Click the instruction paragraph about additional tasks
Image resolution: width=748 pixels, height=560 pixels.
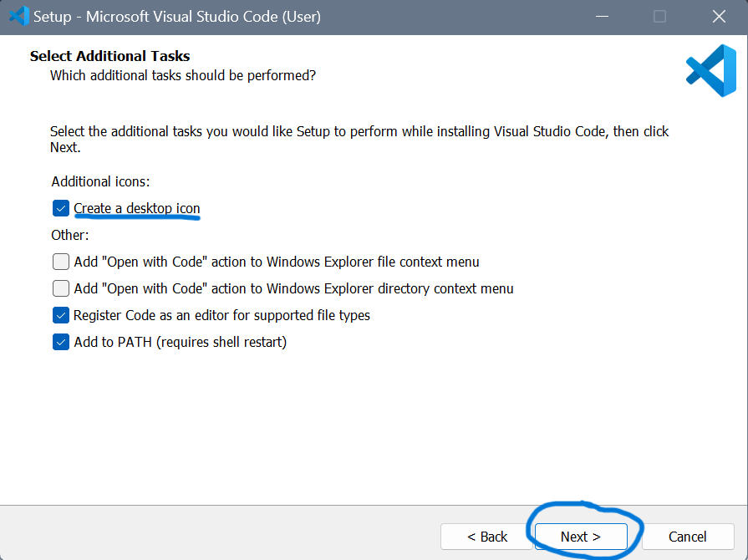[x=359, y=140]
